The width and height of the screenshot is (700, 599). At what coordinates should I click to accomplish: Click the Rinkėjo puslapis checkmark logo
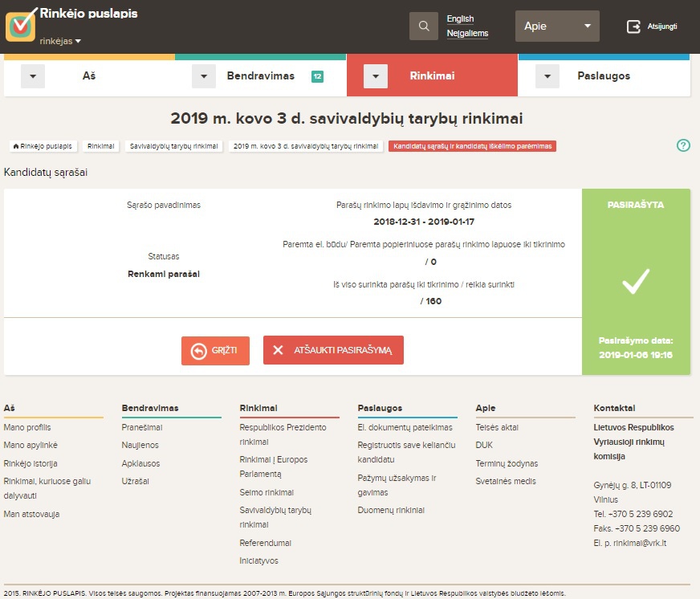(x=21, y=25)
